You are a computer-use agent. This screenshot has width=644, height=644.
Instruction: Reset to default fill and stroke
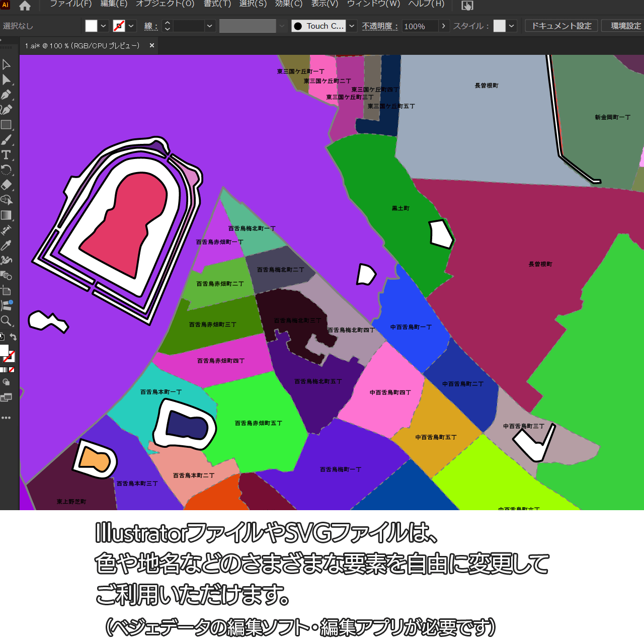(2, 337)
